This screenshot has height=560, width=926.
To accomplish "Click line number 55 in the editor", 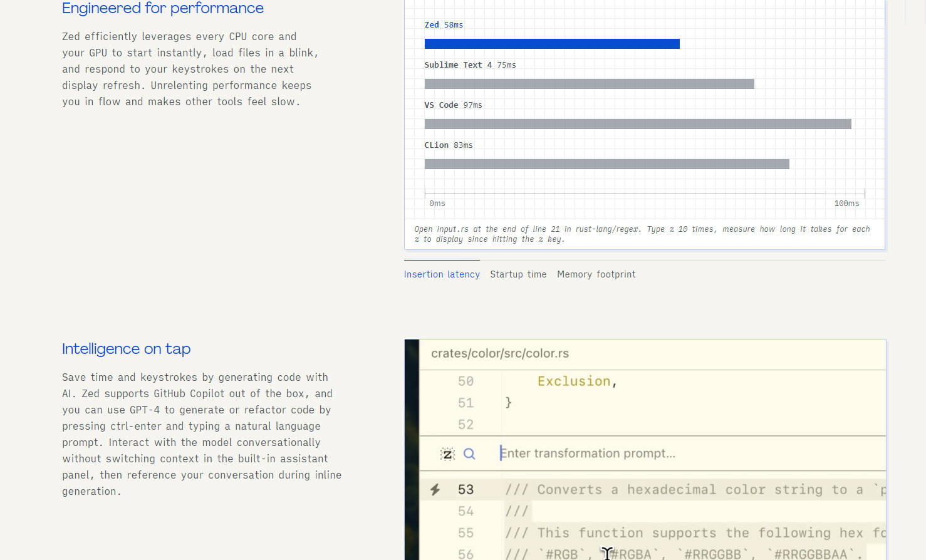I will point(466,533).
